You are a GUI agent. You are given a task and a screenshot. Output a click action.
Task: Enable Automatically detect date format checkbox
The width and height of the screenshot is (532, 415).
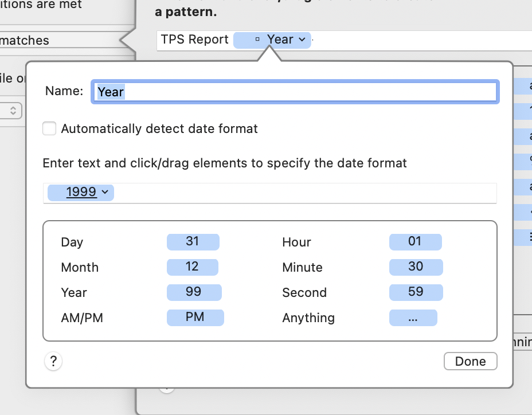pos(49,128)
